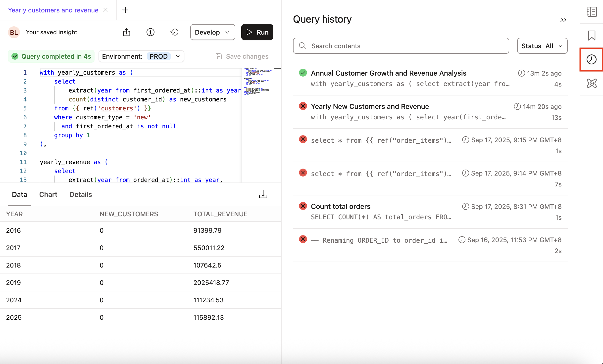Download results using the download icon

click(263, 194)
